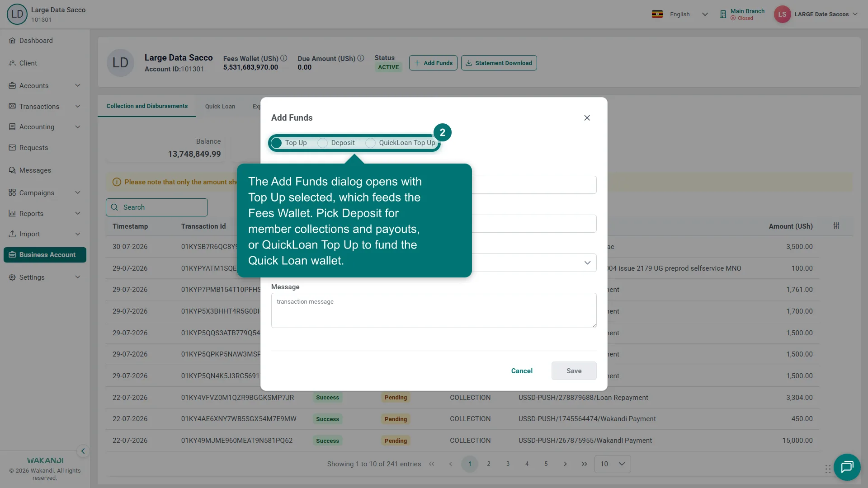The height and width of the screenshot is (488, 868).
Task: Expand the Accounting menu chevron
Action: point(78,127)
